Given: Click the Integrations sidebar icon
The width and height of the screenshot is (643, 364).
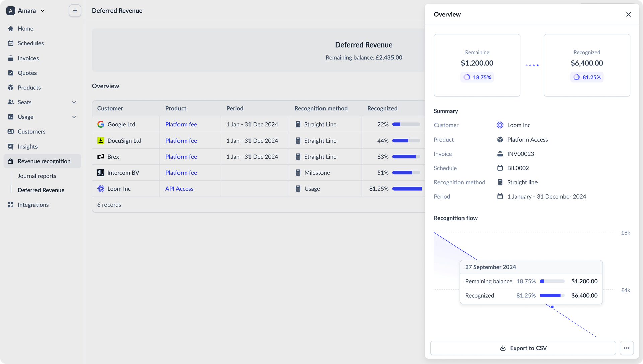Looking at the screenshot, I should pyautogui.click(x=11, y=205).
